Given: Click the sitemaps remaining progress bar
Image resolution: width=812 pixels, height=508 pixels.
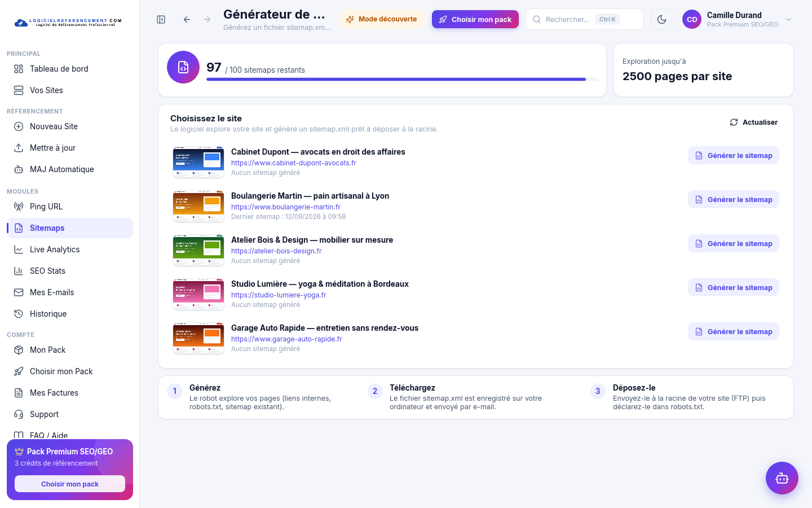Looking at the screenshot, I should [402, 80].
